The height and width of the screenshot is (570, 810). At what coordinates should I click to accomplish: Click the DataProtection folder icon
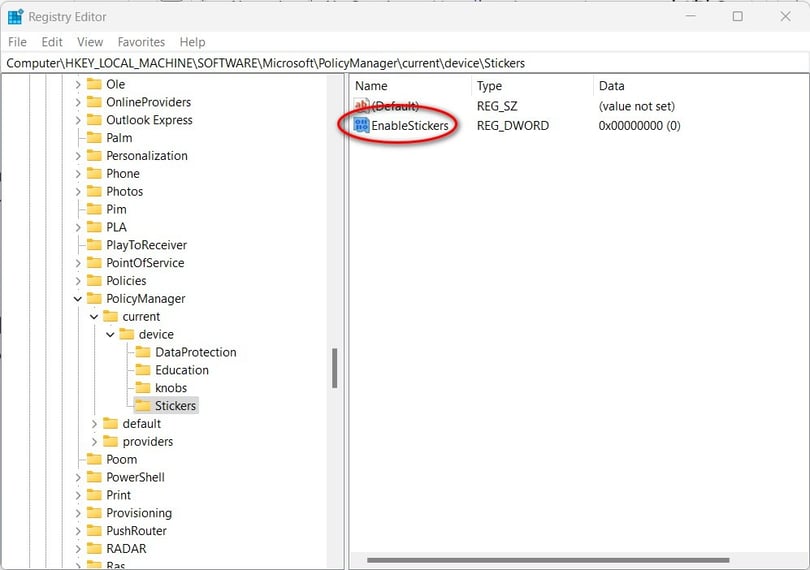pos(143,352)
